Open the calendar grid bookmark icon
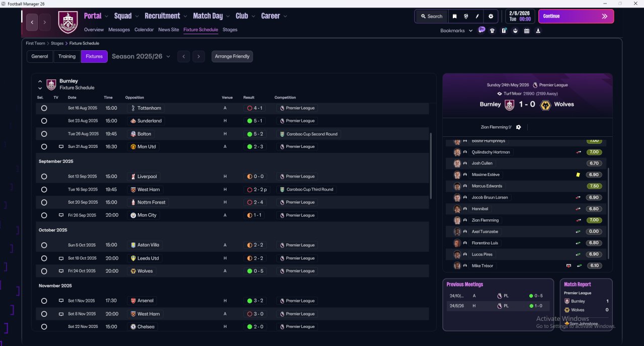The image size is (644, 346). pos(527,31)
